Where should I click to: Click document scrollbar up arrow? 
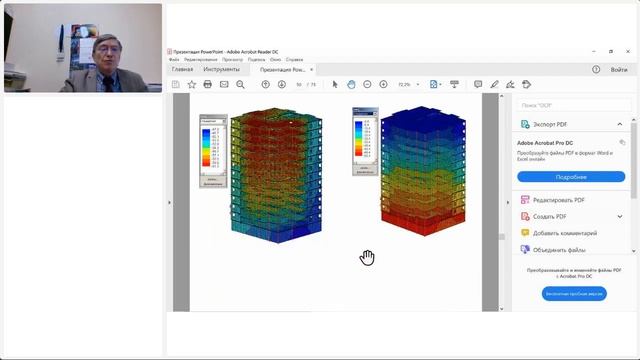[x=502, y=96]
